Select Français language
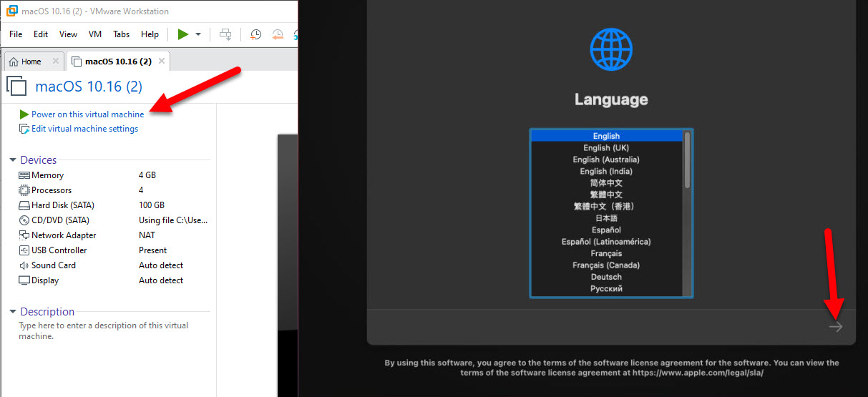Viewport: 868px width, 397px height. [606, 254]
